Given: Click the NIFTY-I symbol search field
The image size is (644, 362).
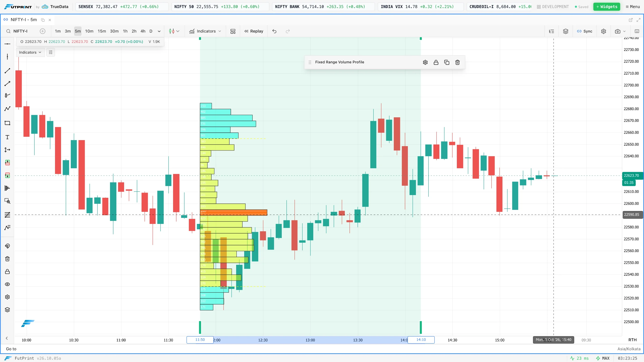Looking at the screenshot, I should [x=21, y=31].
